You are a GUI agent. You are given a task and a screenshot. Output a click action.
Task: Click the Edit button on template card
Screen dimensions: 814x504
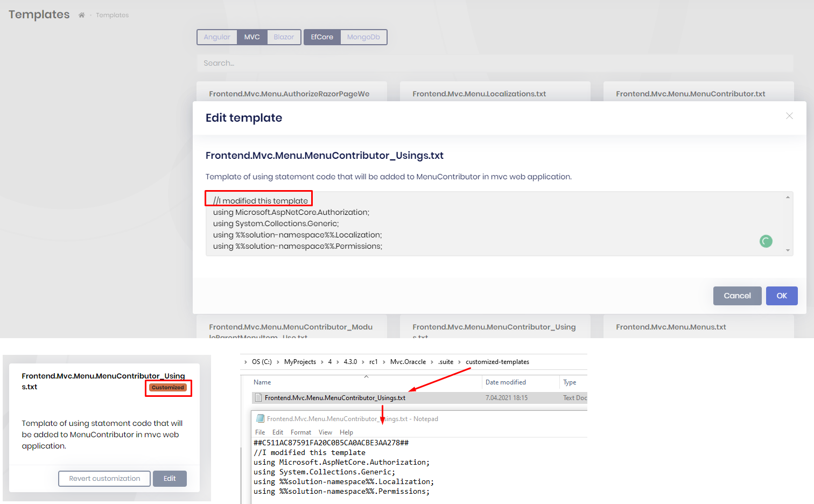tap(170, 479)
